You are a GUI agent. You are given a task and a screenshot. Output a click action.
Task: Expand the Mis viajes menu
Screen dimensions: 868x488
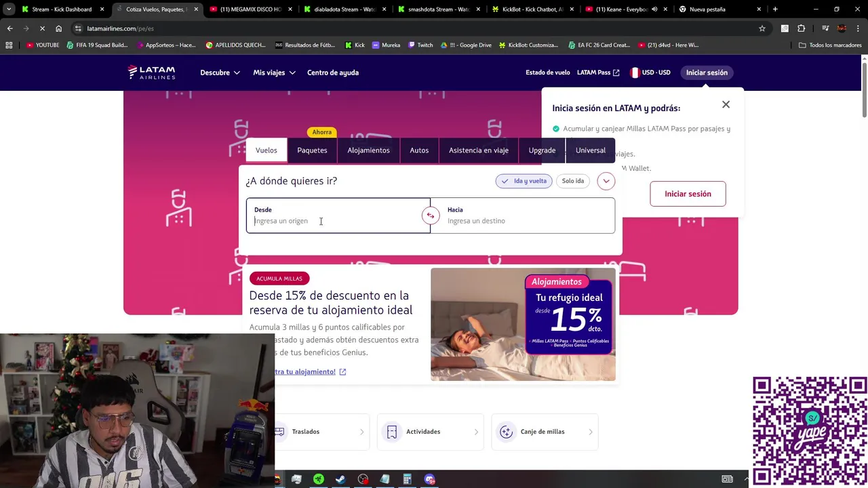[x=274, y=73]
